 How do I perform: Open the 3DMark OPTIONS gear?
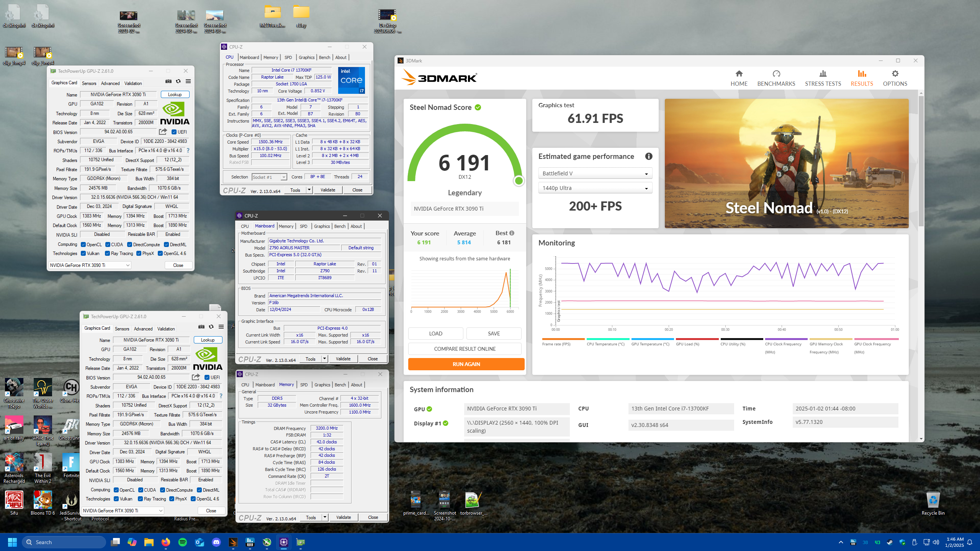coord(895,78)
